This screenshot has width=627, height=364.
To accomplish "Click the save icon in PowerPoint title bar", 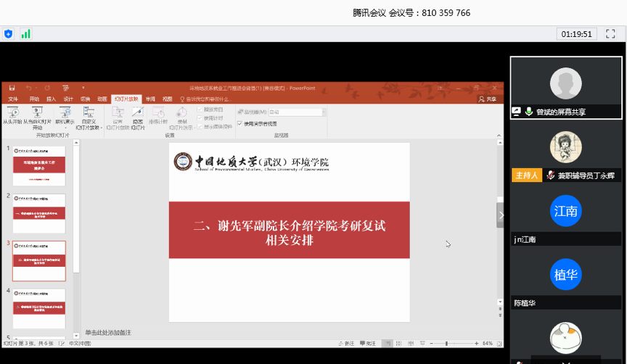I will click(12, 88).
